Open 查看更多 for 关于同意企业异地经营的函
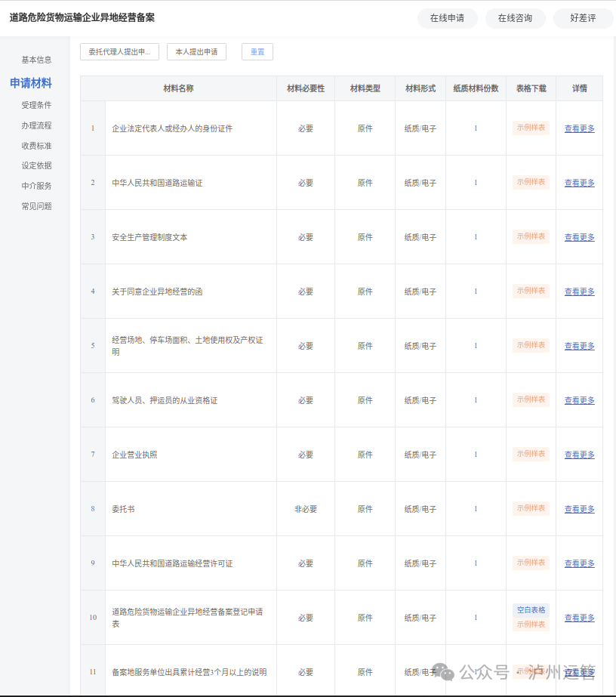The image size is (616, 697). pyautogui.click(x=580, y=291)
